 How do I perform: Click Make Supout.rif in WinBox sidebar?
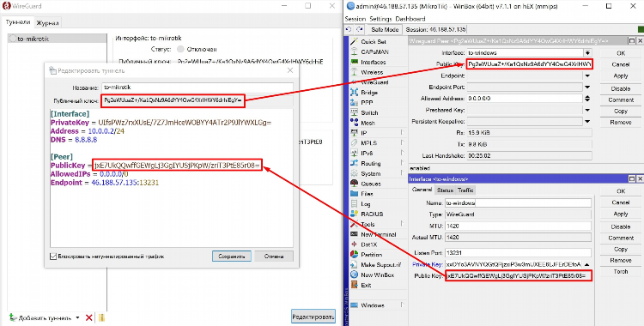(x=380, y=265)
